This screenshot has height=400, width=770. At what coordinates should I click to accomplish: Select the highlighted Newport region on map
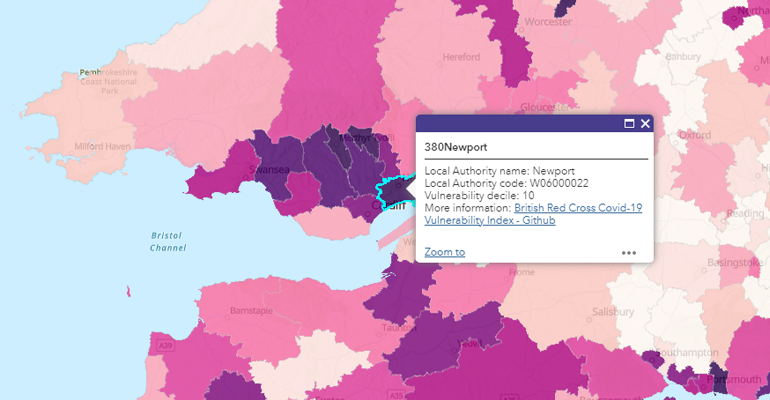(x=393, y=193)
